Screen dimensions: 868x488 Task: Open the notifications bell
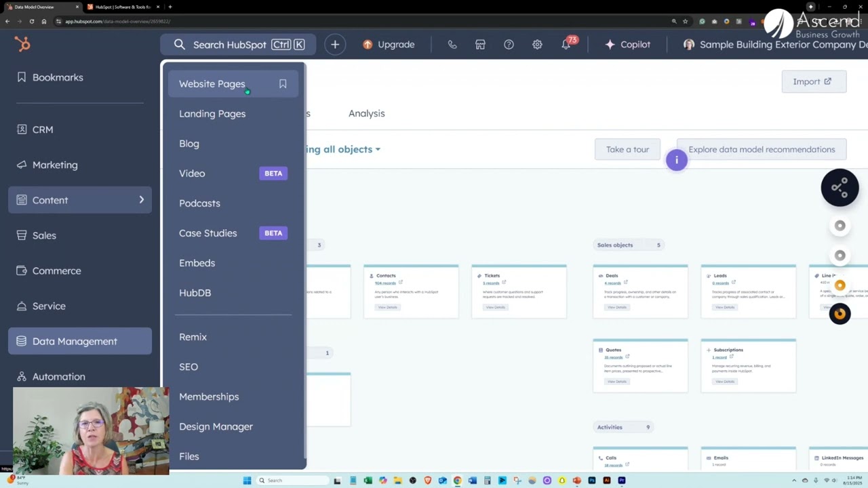point(566,45)
